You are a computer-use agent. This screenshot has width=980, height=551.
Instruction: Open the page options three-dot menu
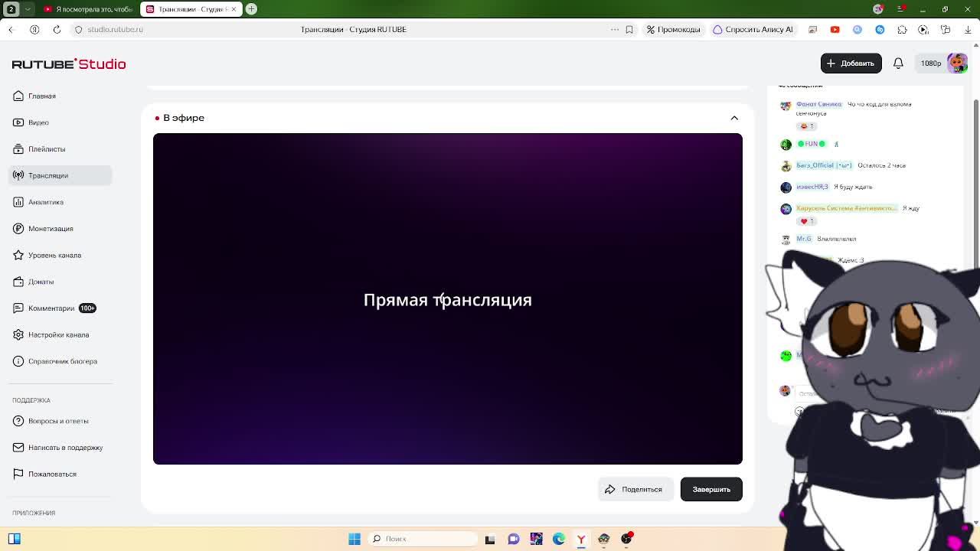615,29
